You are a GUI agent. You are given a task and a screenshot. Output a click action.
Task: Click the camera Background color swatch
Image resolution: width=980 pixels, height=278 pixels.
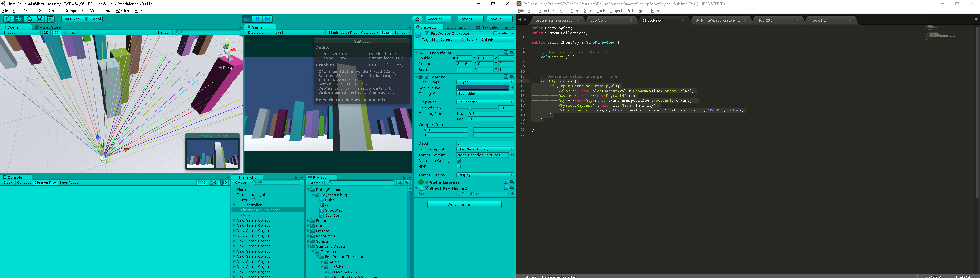pos(482,88)
